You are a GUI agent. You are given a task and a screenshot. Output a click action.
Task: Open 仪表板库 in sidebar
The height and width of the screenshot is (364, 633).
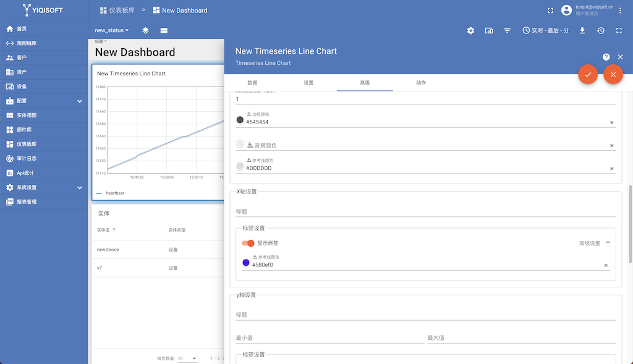[44, 144]
